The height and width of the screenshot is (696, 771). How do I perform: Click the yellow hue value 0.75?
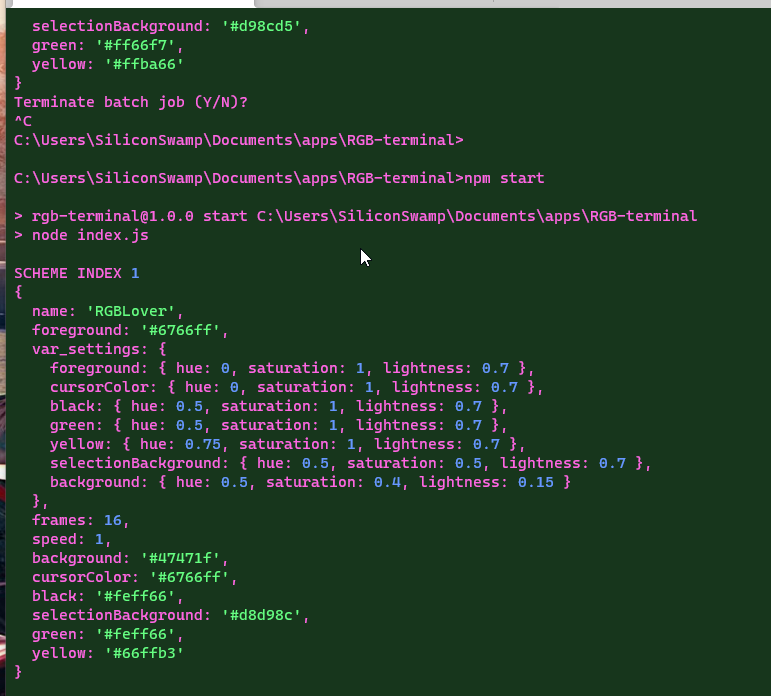coord(203,444)
